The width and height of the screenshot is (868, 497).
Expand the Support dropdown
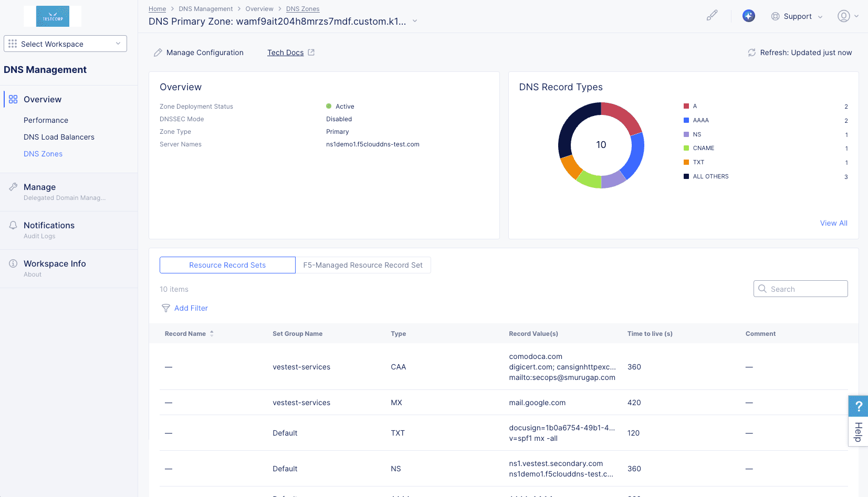821,16
